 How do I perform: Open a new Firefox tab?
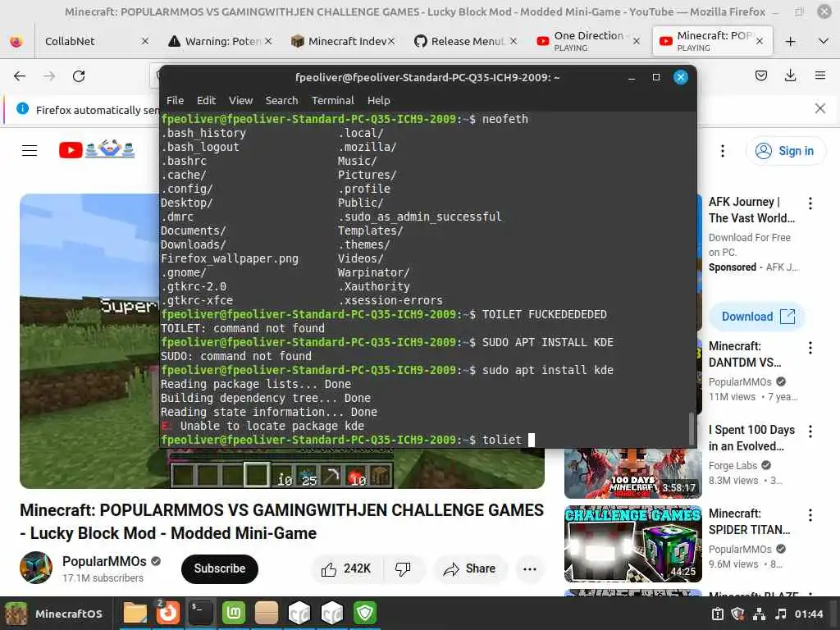click(790, 41)
